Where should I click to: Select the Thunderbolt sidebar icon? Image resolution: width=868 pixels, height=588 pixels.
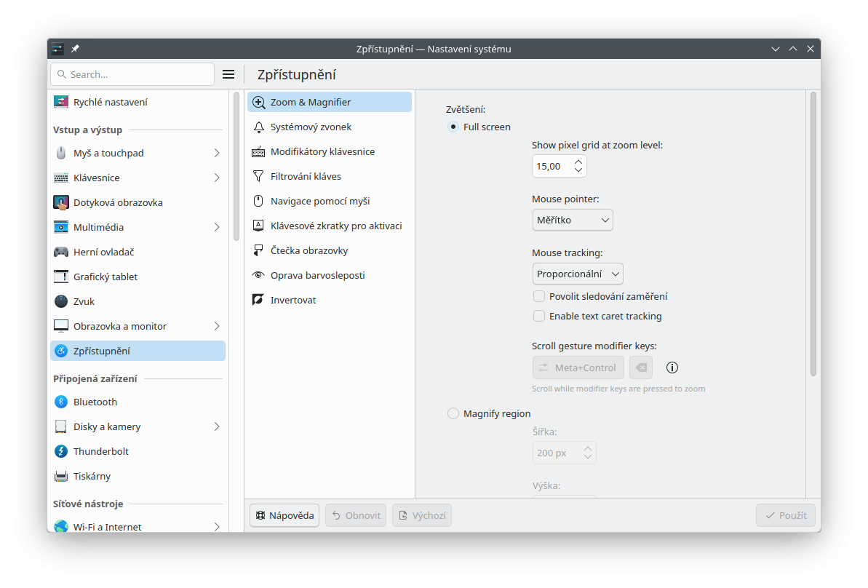click(x=61, y=451)
